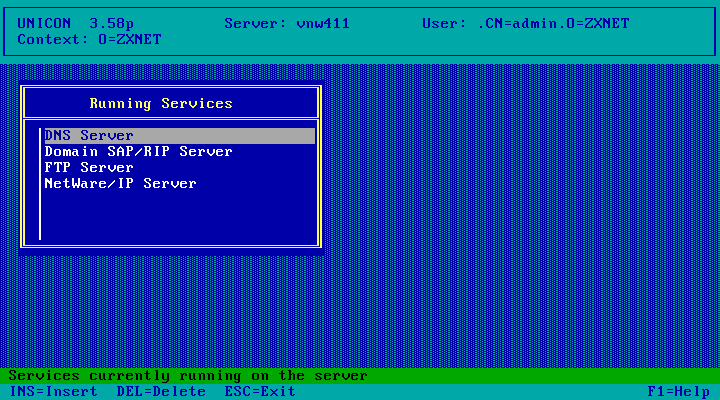Click the Context: O=ZXNET header text
720x400 pixels.
coord(89,39)
